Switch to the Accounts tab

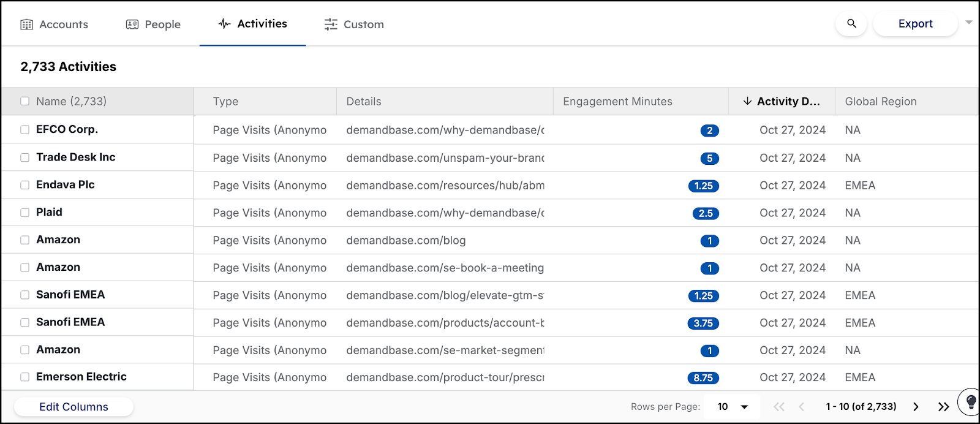[x=55, y=25]
